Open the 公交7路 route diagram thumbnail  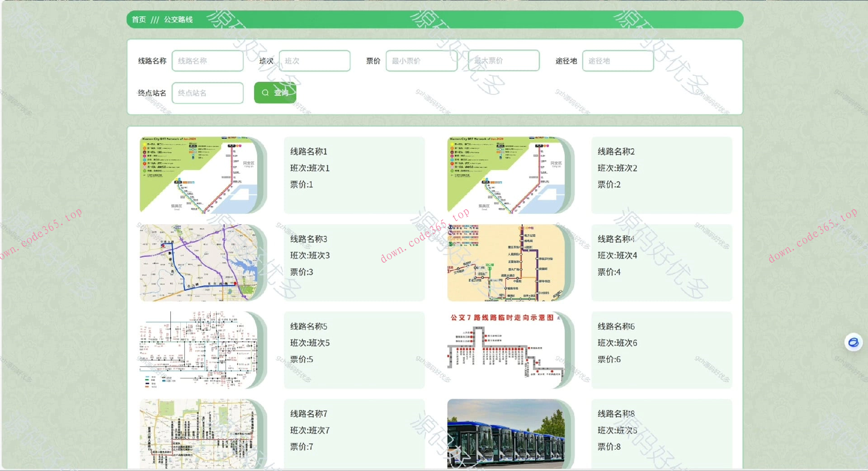[x=506, y=350]
